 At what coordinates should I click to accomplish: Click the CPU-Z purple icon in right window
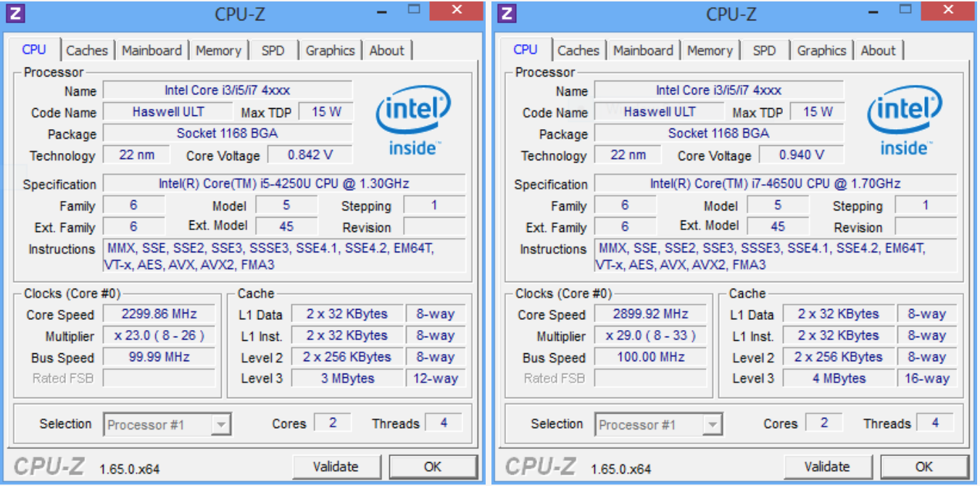[x=508, y=13]
